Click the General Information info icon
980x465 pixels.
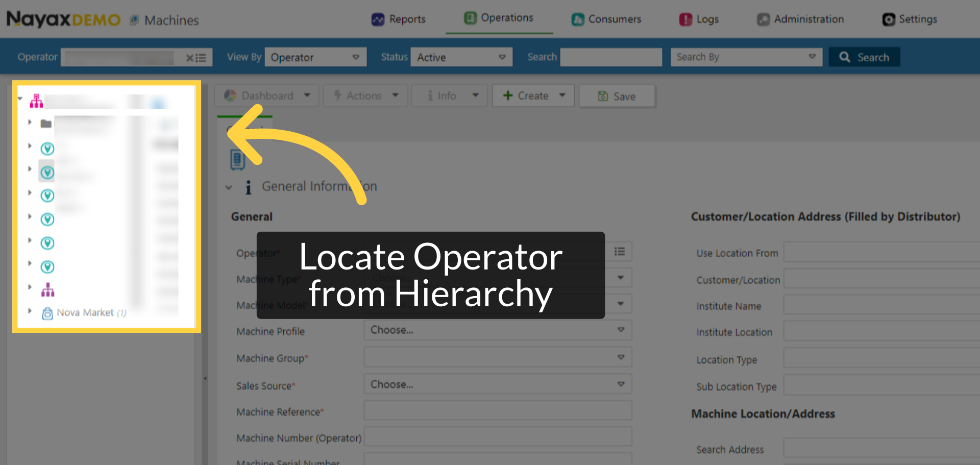point(249,187)
